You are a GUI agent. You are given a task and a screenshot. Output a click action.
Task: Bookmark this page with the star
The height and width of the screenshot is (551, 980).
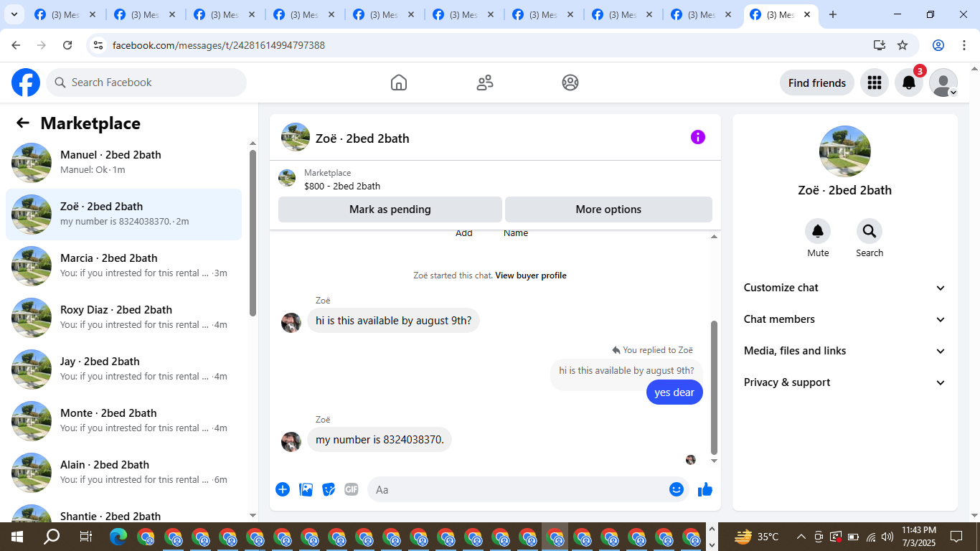[x=903, y=45]
